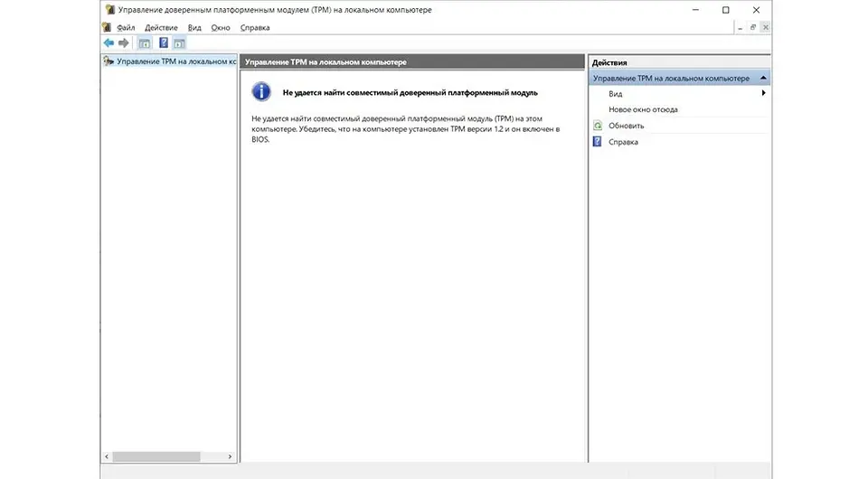
Task: Click the blue Back arrow in toolbar
Action: pos(108,42)
